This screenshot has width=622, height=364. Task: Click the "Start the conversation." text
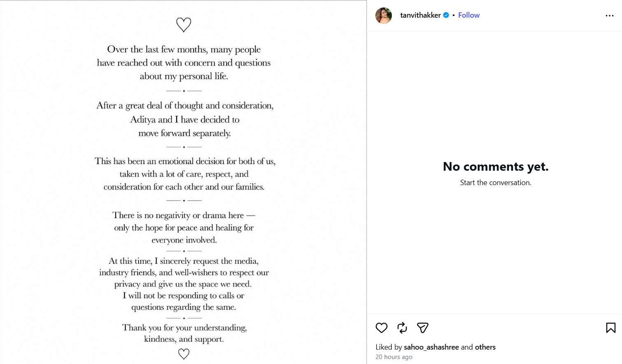496,183
